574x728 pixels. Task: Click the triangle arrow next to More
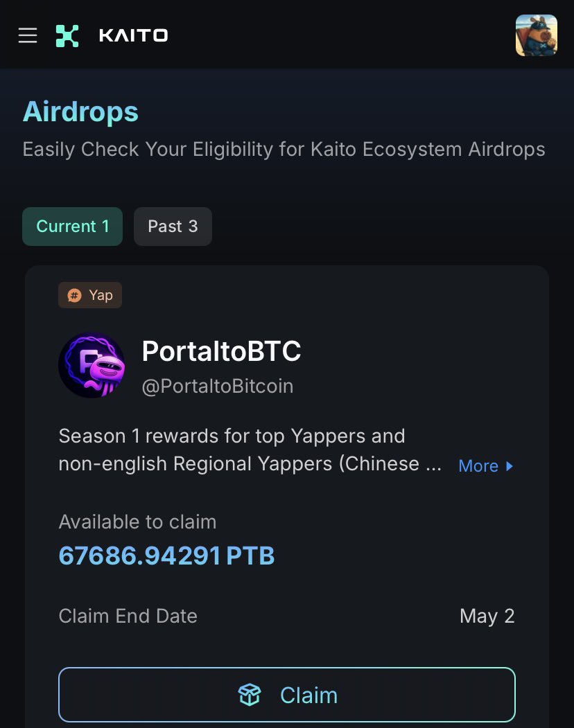pos(510,466)
